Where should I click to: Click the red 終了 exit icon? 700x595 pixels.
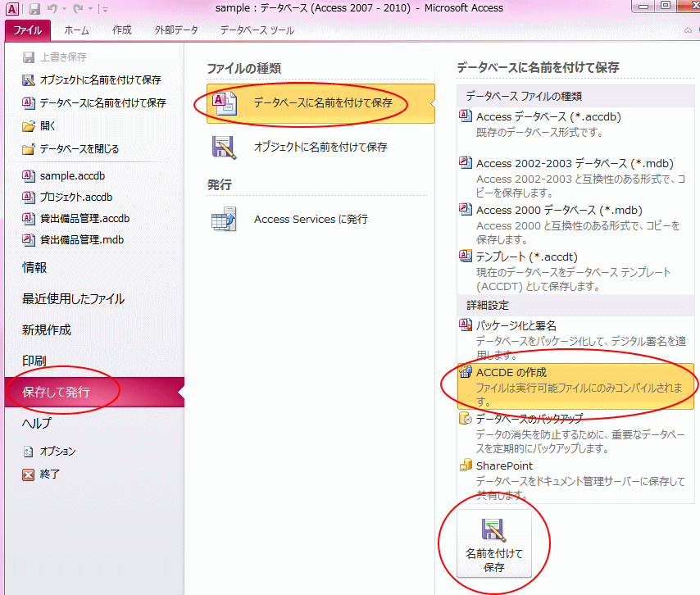[28, 475]
